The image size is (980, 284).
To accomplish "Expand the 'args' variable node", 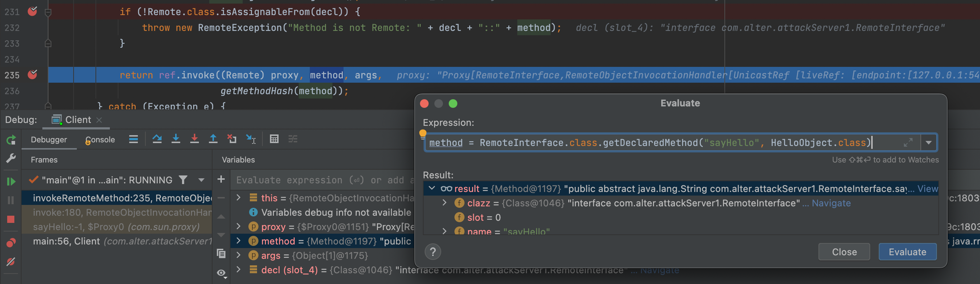I will pos(238,255).
